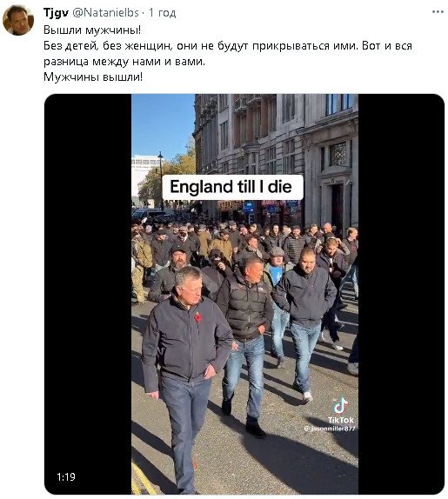The image size is (448, 499).
Task: Click the street lamp post in the video
Action: tap(161, 182)
